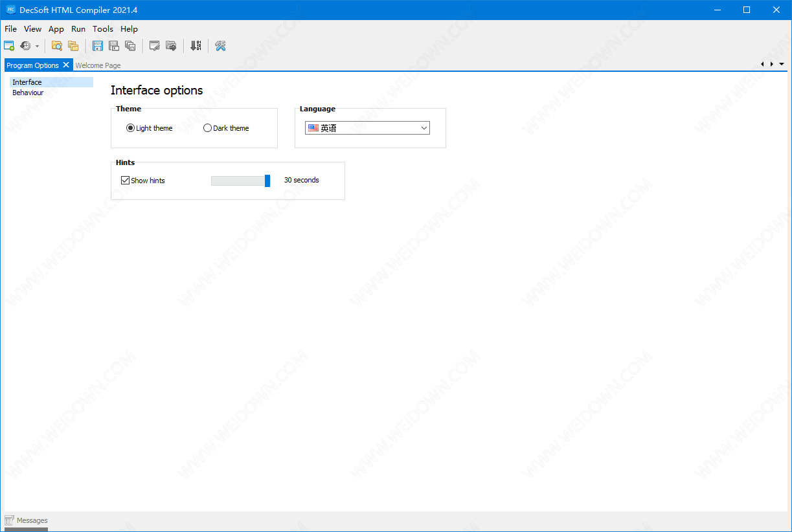Image resolution: width=792 pixels, height=532 pixels.
Task: Open the Tools menu
Action: click(103, 28)
